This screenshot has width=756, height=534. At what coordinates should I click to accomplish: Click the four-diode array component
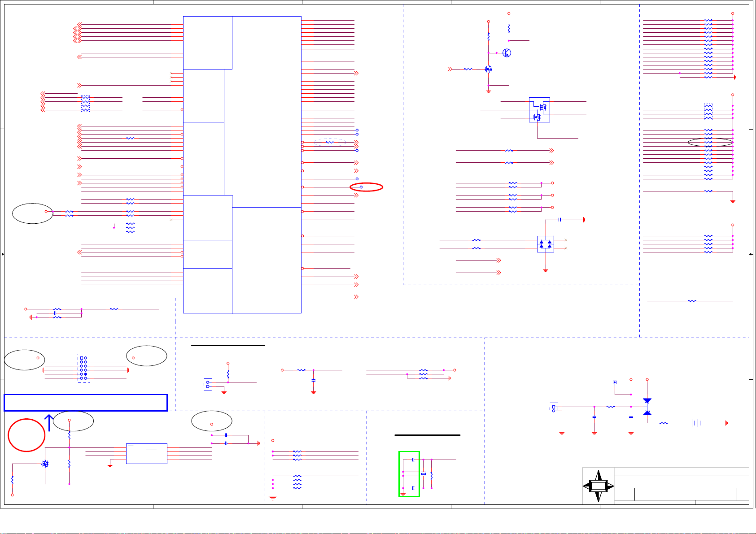546,244
